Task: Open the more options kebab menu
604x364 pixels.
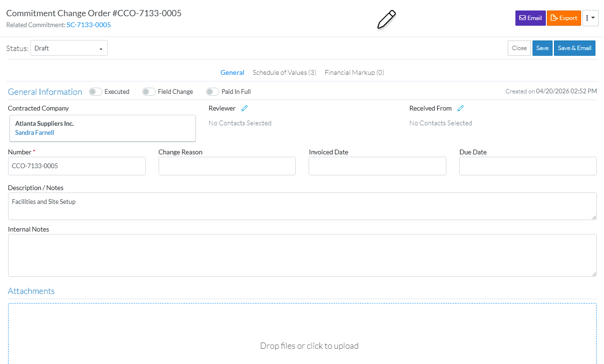Action: click(x=590, y=18)
